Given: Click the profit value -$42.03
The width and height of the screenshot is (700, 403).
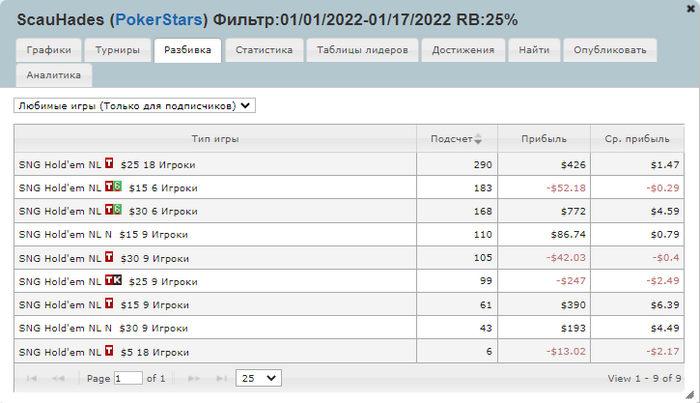Looking at the screenshot, I should pyautogui.click(x=566, y=258).
